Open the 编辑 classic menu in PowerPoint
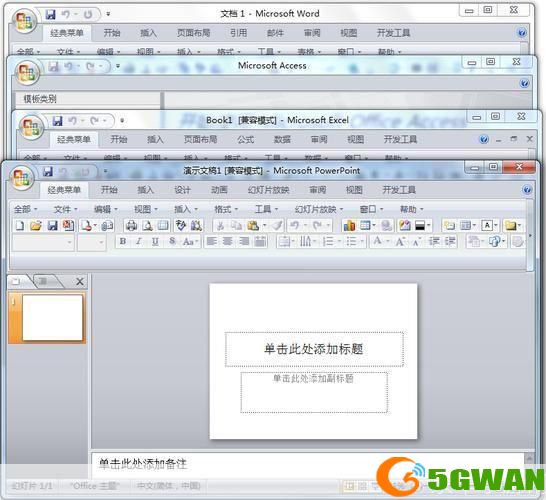This screenshot has height=500, width=546. click(x=106, y=209)
